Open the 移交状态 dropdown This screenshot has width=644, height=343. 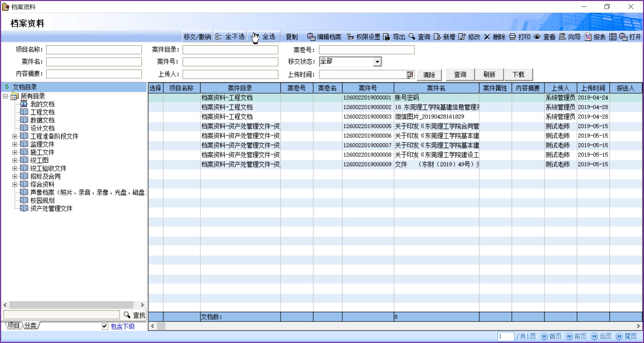(377, 62)
